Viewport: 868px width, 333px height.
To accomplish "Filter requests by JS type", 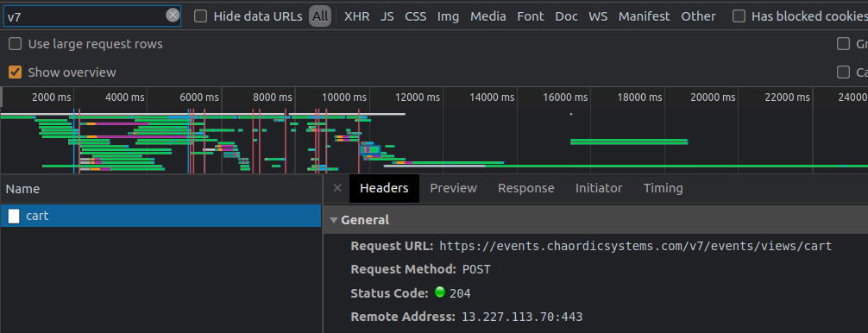I will [387, 16].
